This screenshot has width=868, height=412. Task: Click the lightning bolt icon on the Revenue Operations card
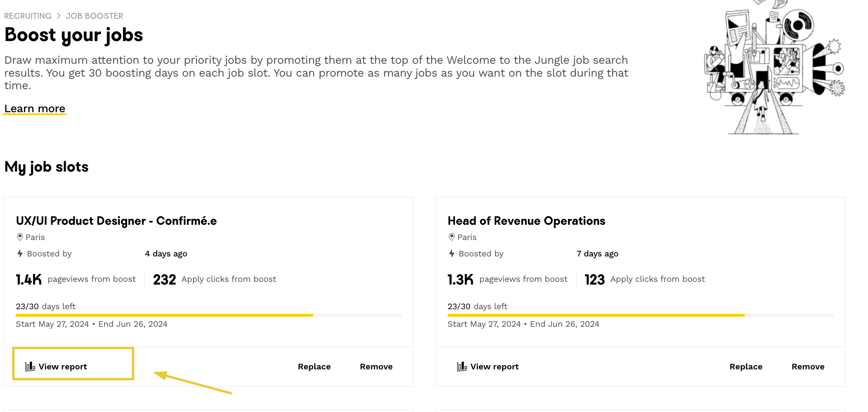(452, 254)
